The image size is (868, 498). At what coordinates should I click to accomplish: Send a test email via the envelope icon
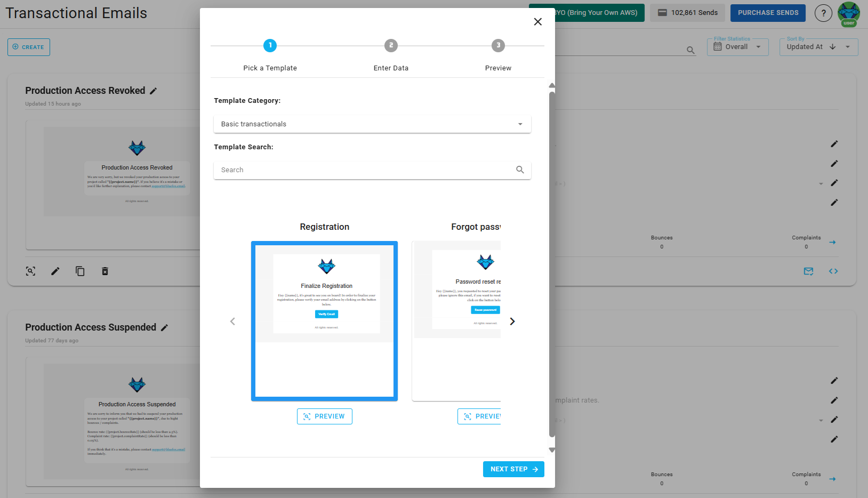pos(808,271)
